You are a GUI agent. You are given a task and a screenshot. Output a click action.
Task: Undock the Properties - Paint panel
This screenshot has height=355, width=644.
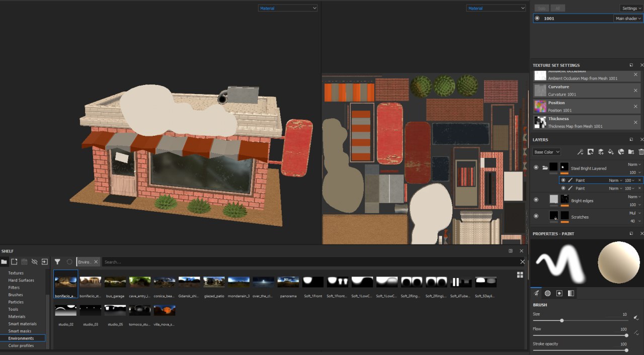[631, 233]
